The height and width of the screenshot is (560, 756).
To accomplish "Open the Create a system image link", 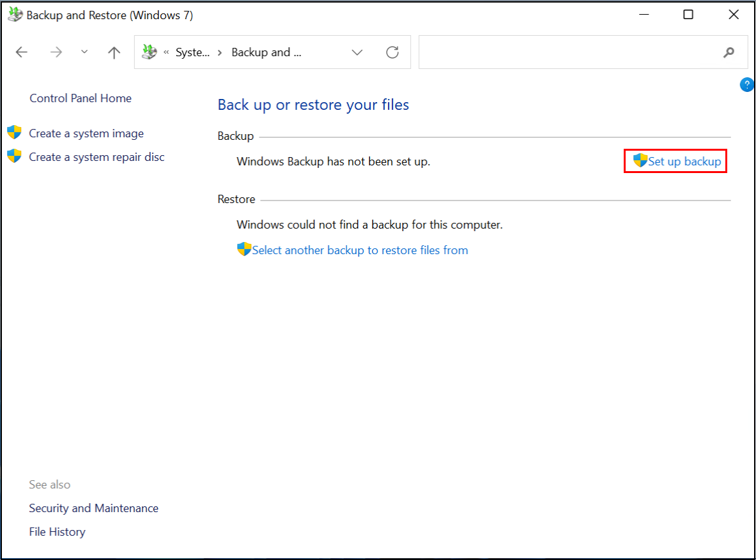I will point(86,133).
